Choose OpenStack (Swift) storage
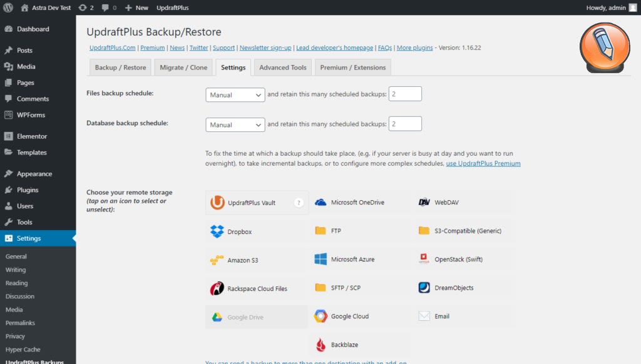This screenshot has height=364, width=641. coord(464,260)
